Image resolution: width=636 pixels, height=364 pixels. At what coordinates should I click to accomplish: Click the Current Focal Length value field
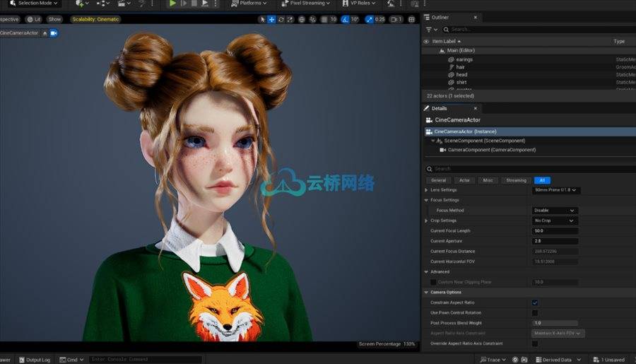pos(555,231)
